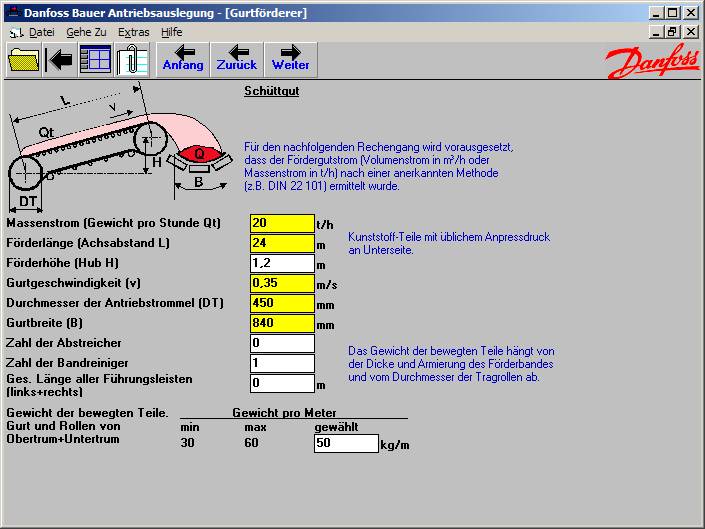Click the application icon in title bar
This screenshot has width=705, height=529.
14,12
